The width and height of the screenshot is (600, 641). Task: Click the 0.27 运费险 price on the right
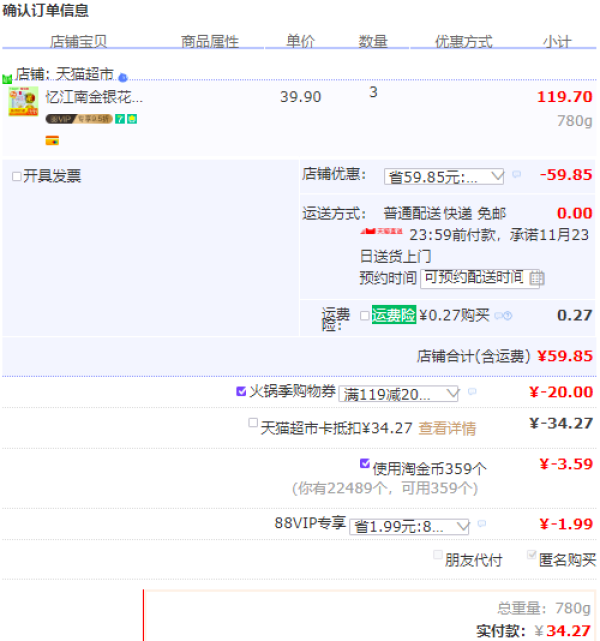[x=575, y=315]
